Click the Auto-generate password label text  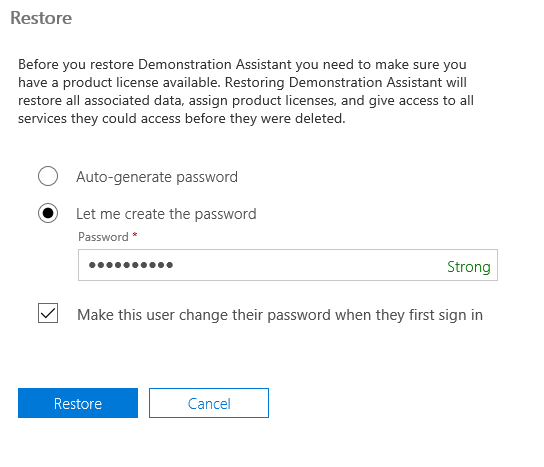(x=157, y=177)
